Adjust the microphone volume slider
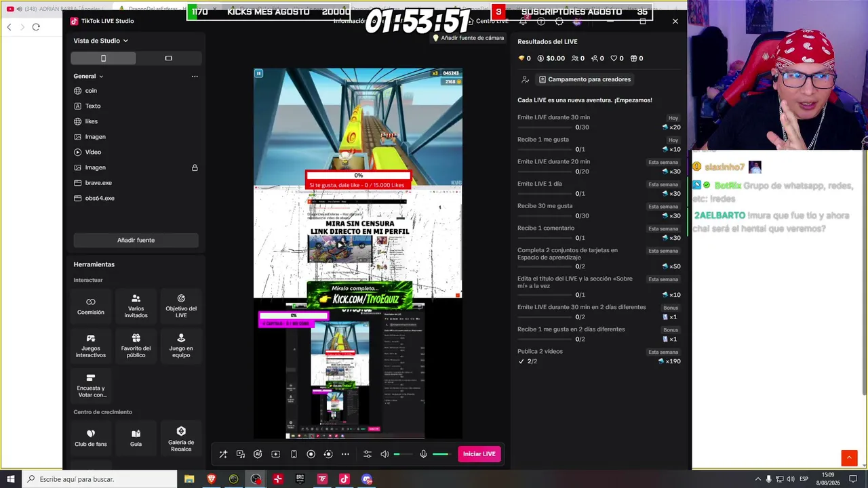The image size is (868, 488). 441,454
